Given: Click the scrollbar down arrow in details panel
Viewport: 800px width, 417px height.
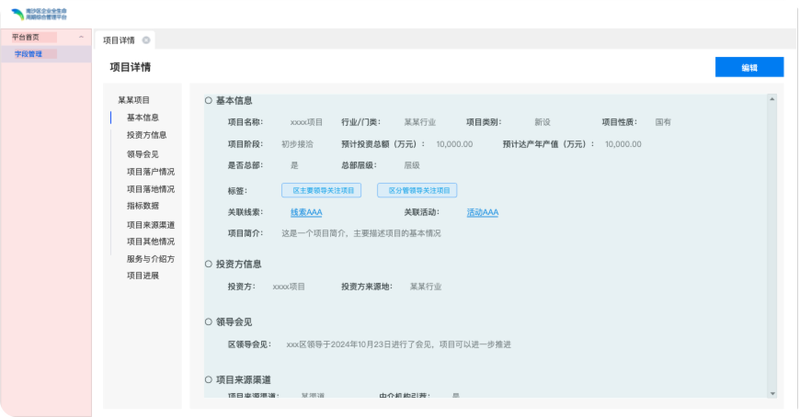Looking at the screenshot, I should [x=772, y=394].
